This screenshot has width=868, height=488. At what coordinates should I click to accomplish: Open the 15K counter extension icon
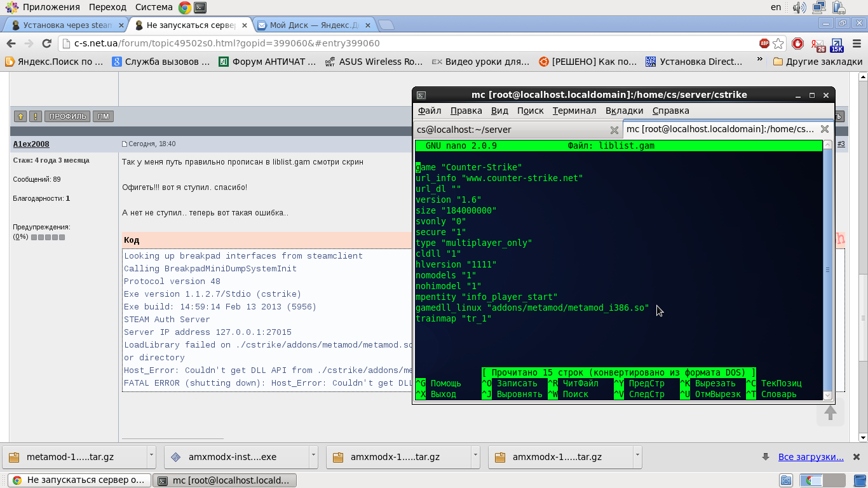coord(837,44)
